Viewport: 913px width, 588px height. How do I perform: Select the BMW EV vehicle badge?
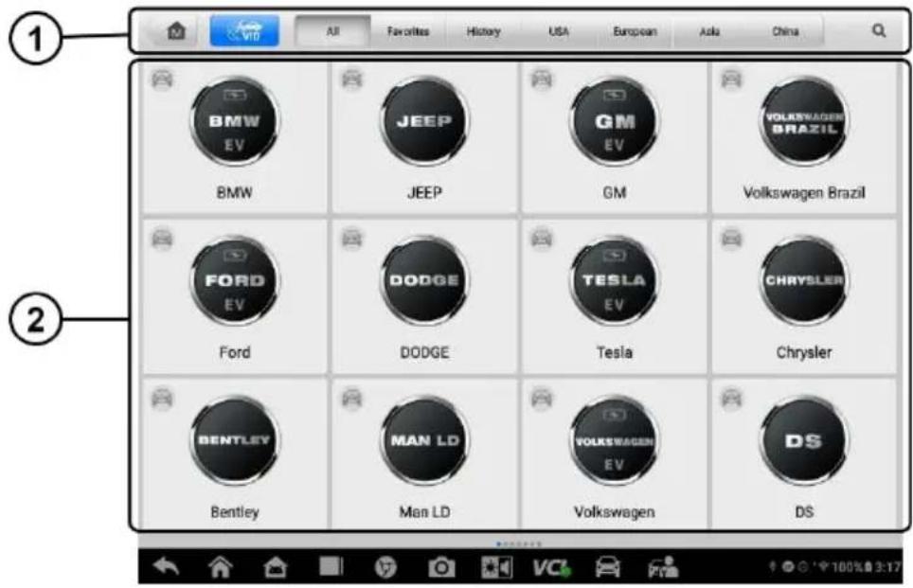coord(235,121)
